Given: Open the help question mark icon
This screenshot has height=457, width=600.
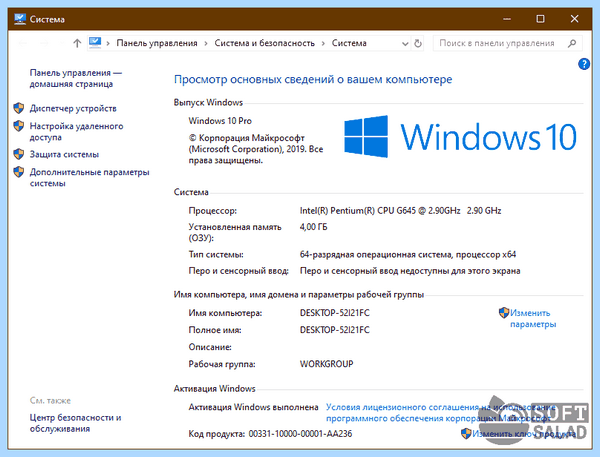Looking at the screenshot, I should [x=584, y=64].
